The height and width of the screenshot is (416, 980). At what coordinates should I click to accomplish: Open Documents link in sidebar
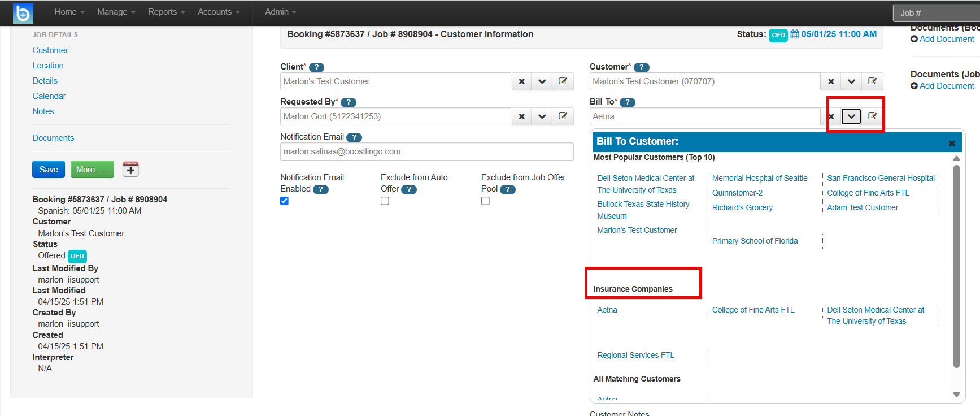53,138
